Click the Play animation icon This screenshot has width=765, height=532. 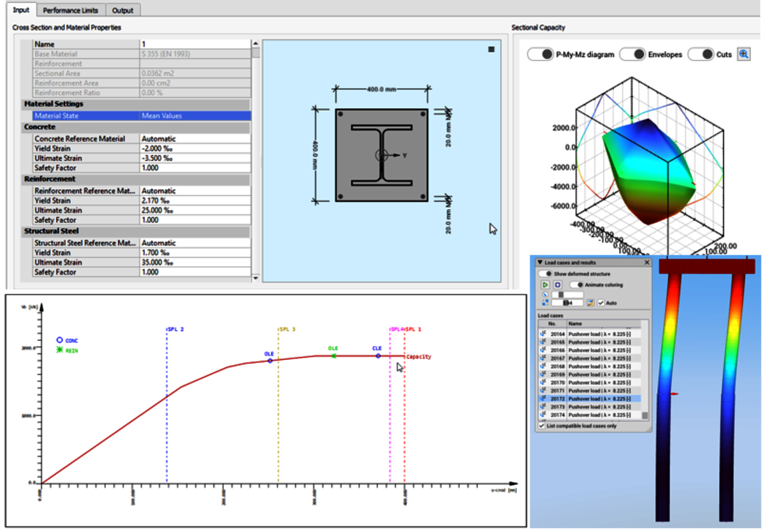click(x=545, y=285)
